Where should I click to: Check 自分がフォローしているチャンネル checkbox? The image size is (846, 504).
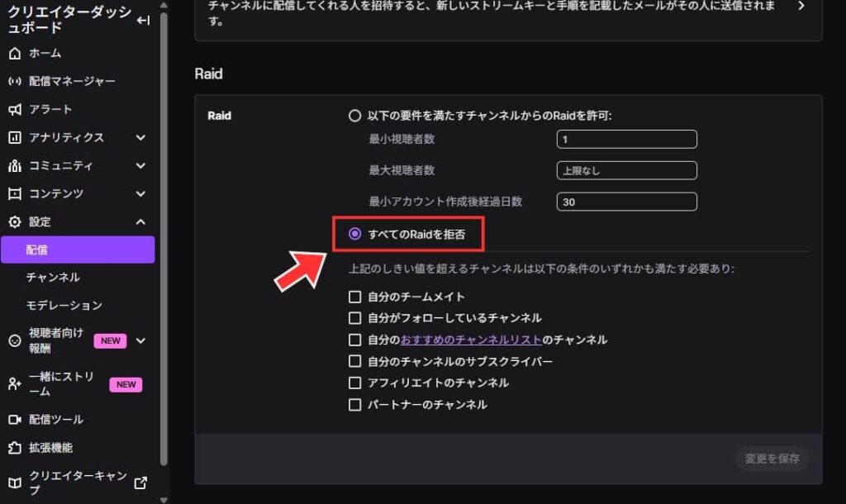[354, 318]
